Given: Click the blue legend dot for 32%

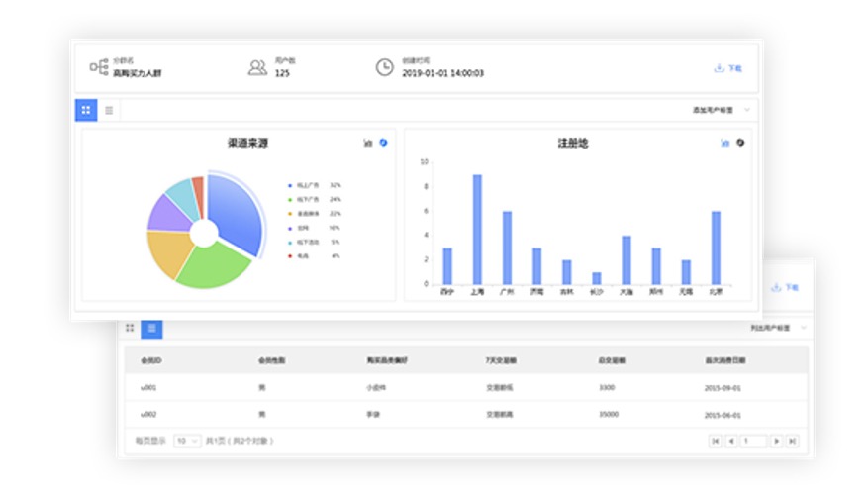Looking at the screenshot, I should tap(290, 185).
